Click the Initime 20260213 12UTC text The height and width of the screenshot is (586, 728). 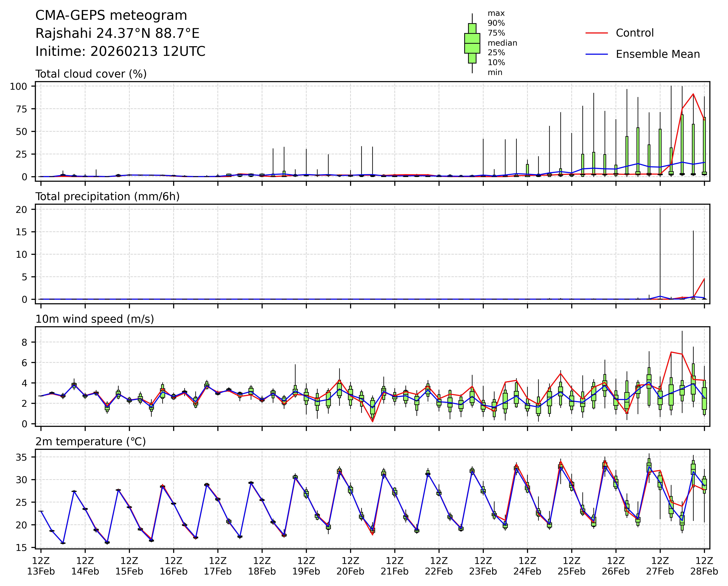pos(120,51)
